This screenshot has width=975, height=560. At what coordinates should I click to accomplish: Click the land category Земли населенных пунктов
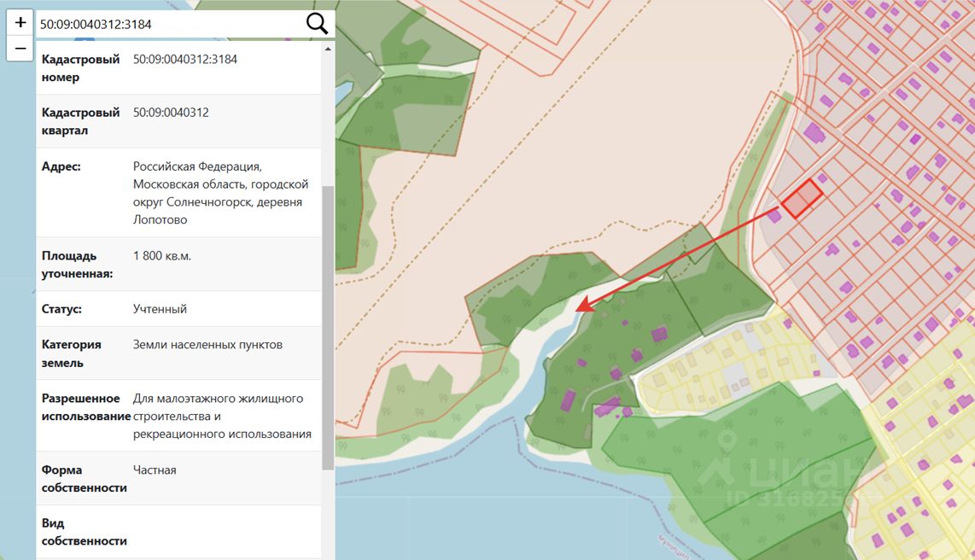(207, 344)
